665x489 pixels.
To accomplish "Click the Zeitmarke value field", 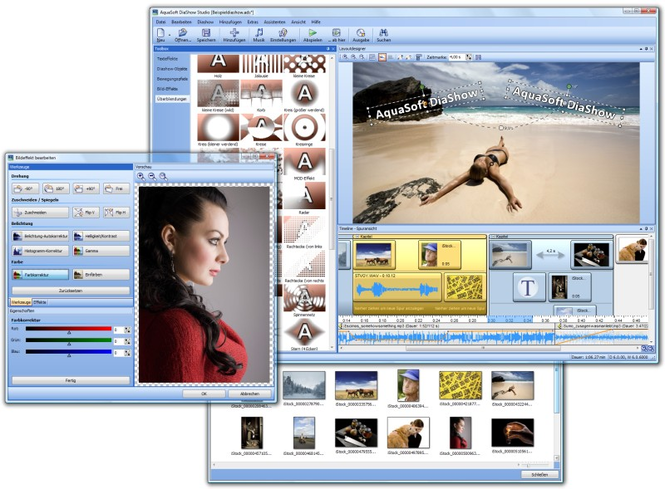I will point(456,57).
